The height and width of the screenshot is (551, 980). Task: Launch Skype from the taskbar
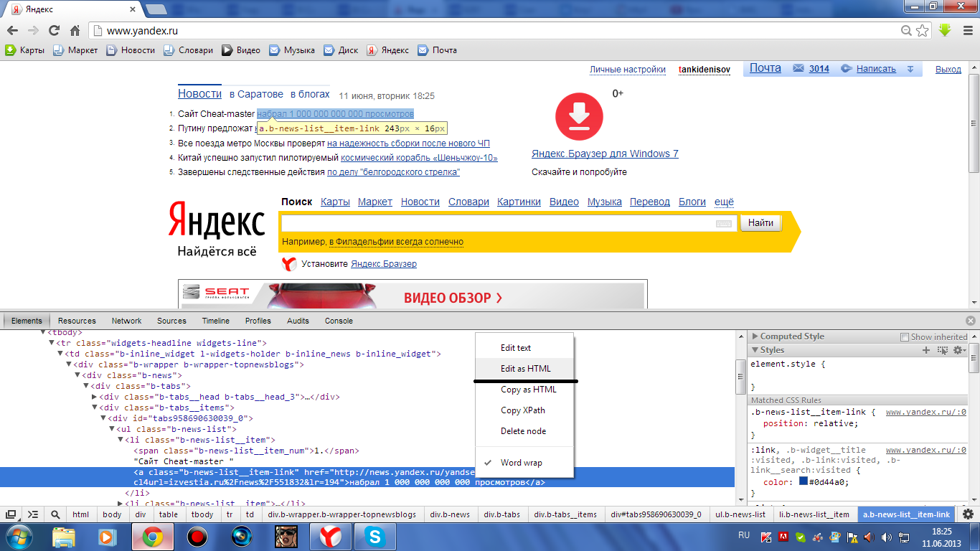[x=374, y=536]
